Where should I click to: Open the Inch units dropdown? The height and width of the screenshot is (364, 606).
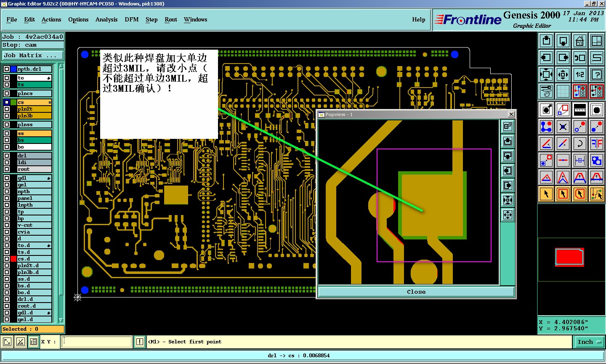coord(589,342)
